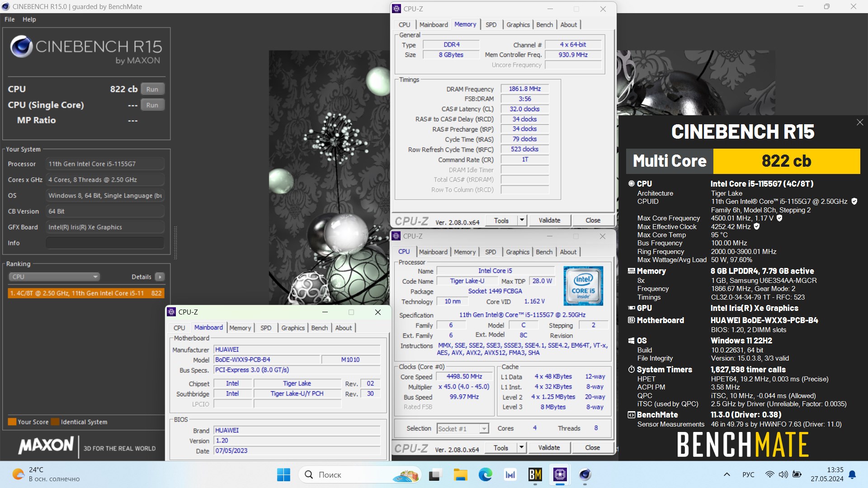
Task: Click CPU-Z Mainboard window title icon
Action: 171,312
